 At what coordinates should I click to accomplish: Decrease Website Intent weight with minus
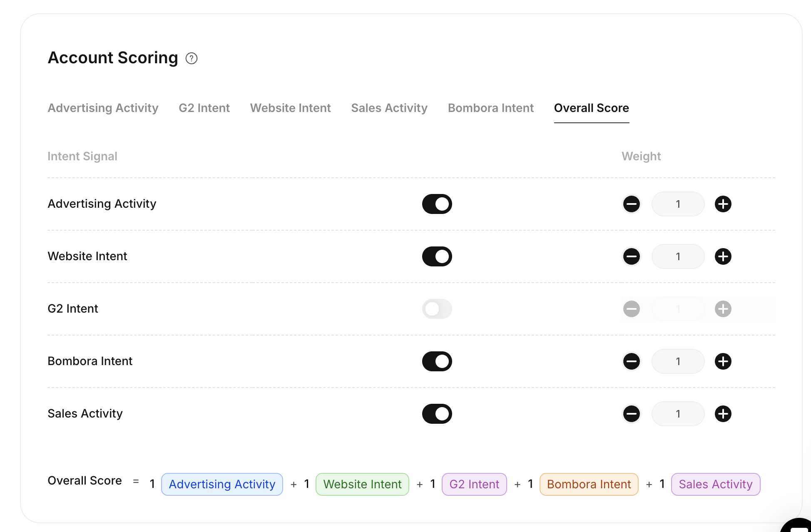click(x=631, y=256)
